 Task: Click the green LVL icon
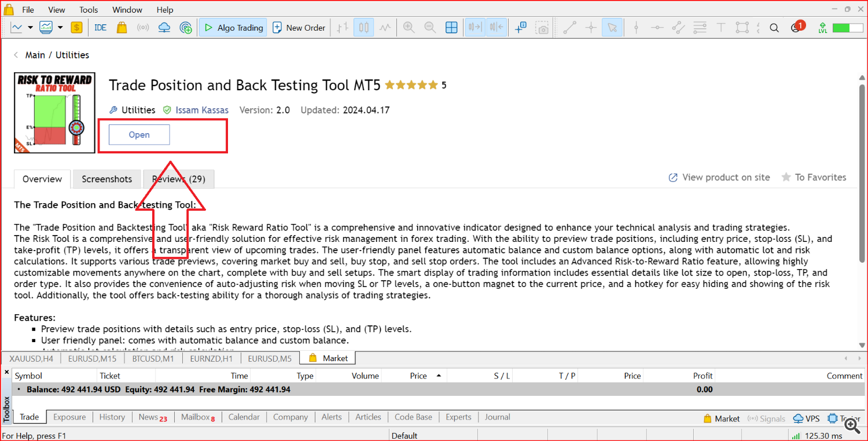pos(823,27)
